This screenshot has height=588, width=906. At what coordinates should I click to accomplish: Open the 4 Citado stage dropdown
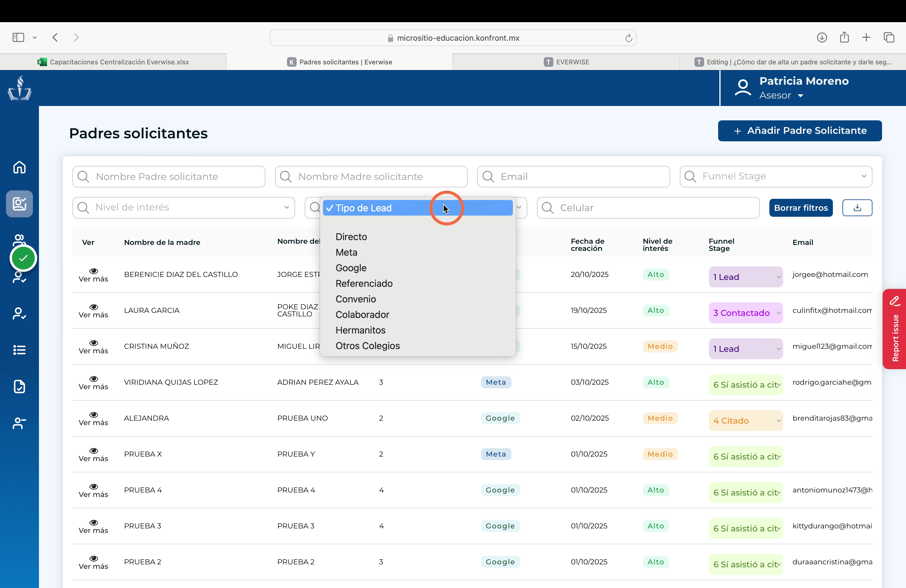point(745,421)
